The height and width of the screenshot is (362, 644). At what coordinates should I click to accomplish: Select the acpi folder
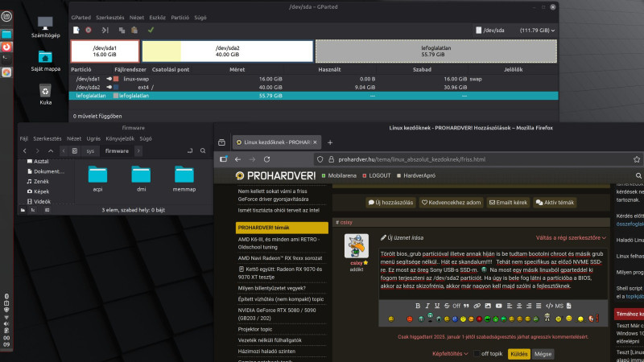click(97, 179)
